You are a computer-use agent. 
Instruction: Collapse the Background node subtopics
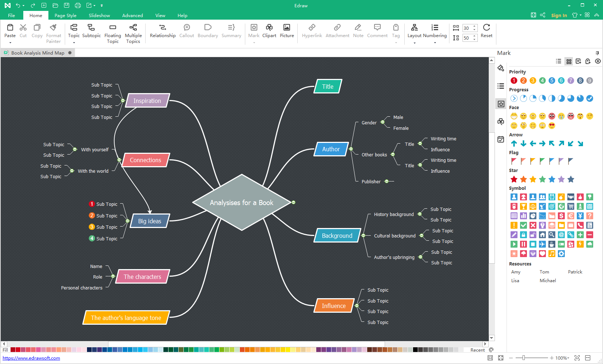[363, 236]
